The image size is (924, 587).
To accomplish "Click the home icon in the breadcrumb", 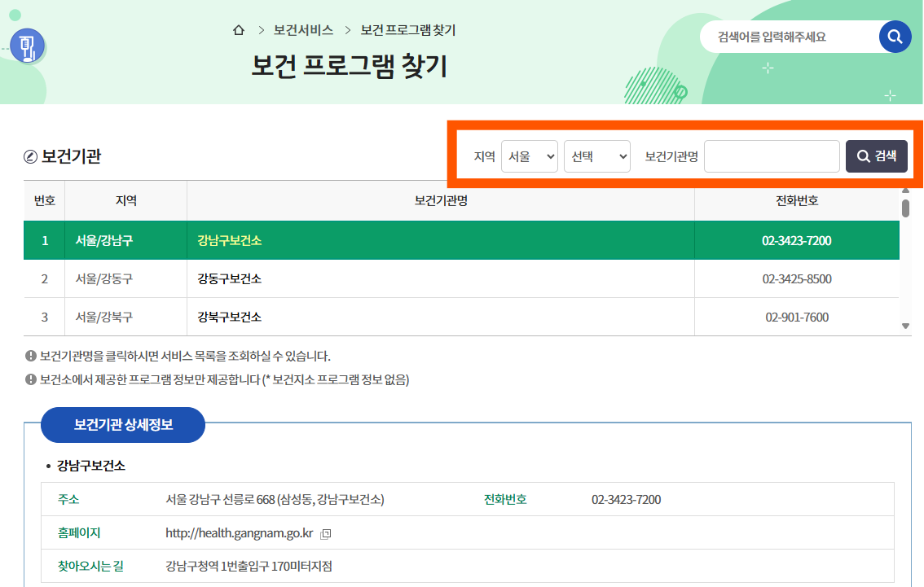I will coord(238,30).
